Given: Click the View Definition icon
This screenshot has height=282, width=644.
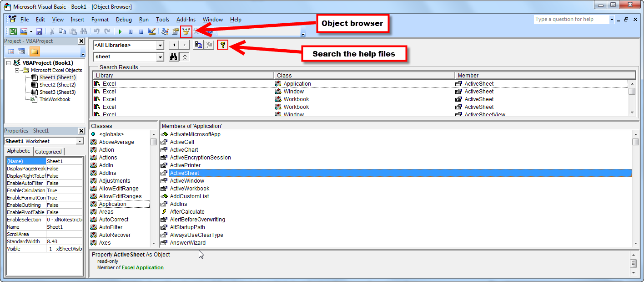Looking at the screenshot, I should click(209, 45).
